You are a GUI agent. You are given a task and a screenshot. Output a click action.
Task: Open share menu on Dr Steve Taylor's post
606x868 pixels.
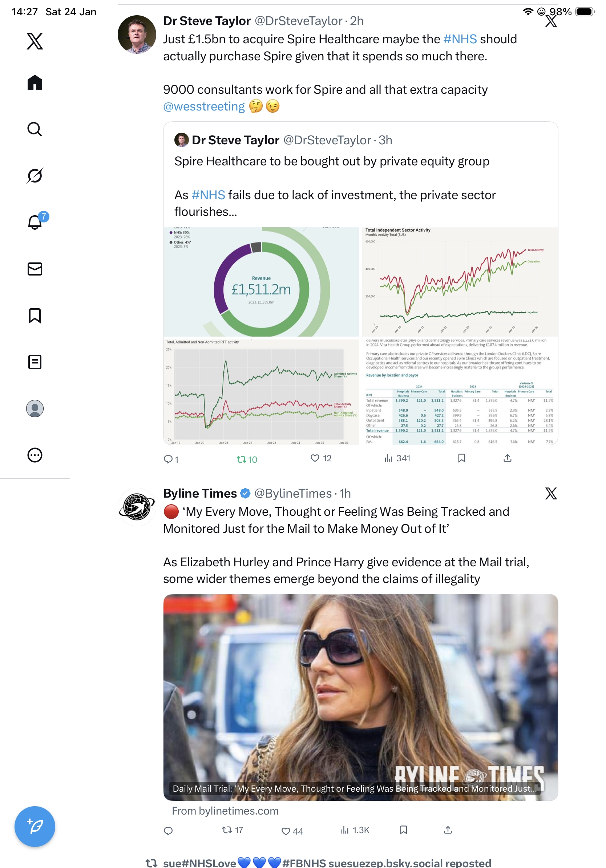point(508,458)
